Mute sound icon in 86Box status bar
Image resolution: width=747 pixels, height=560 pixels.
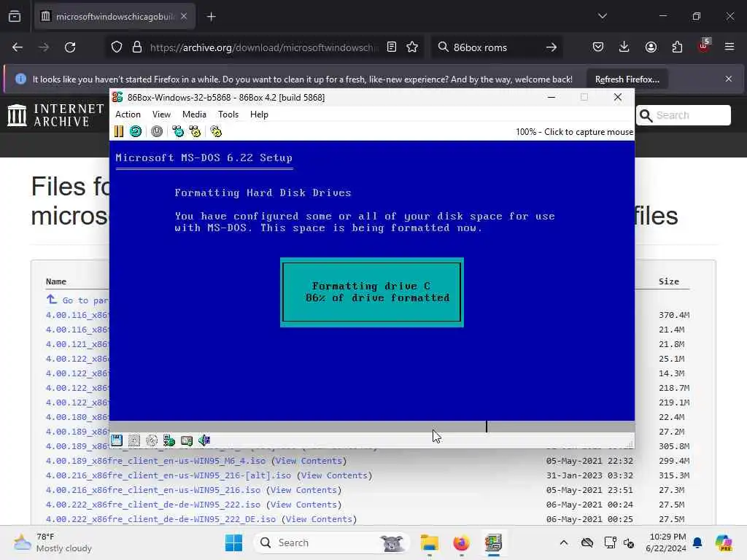point(204,440)
